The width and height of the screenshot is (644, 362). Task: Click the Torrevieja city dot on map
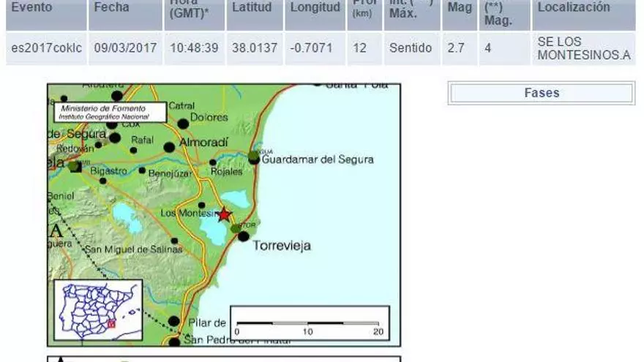(x=244, y=236)
